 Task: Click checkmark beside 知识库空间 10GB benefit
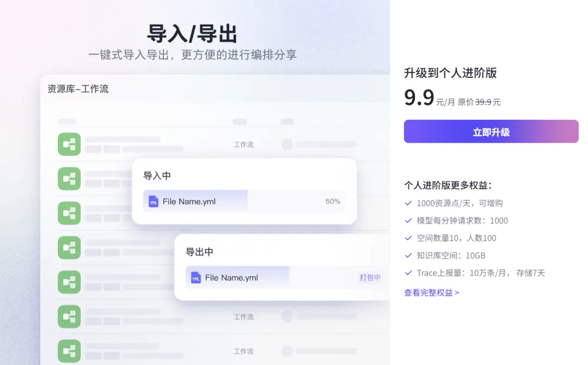409,255
